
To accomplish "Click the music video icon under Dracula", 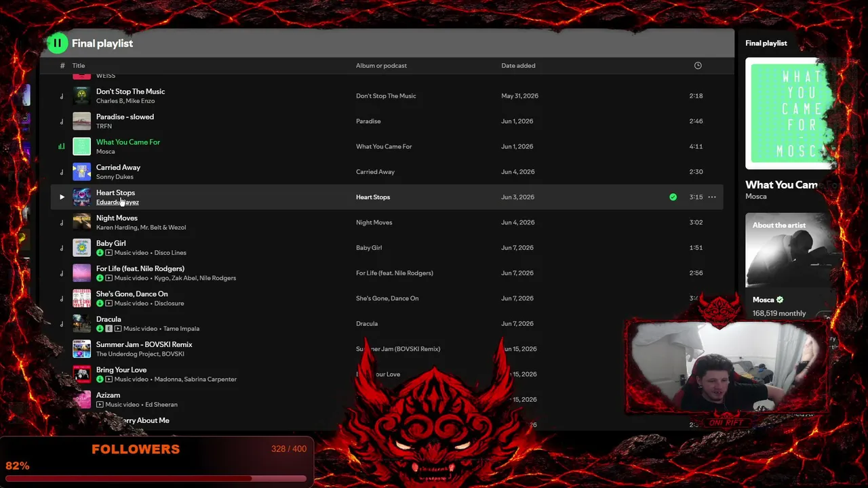I will (x=117, y=329).
